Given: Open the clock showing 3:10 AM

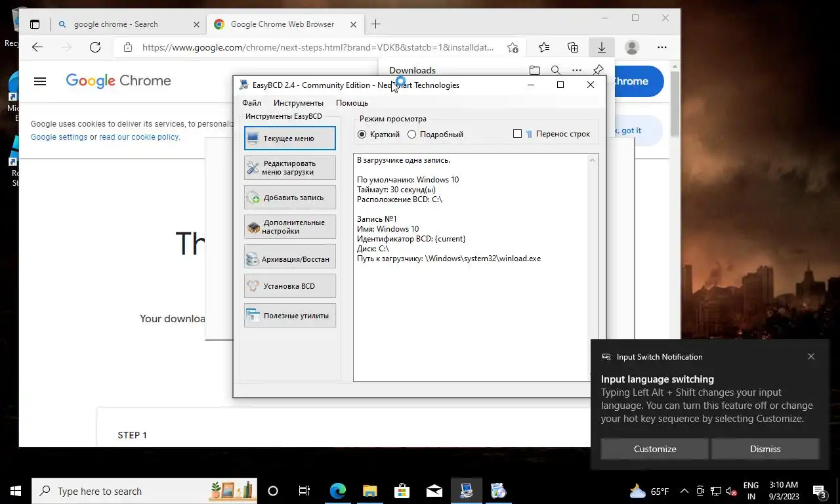Looking at the screenshot, I should click(784, 491).
